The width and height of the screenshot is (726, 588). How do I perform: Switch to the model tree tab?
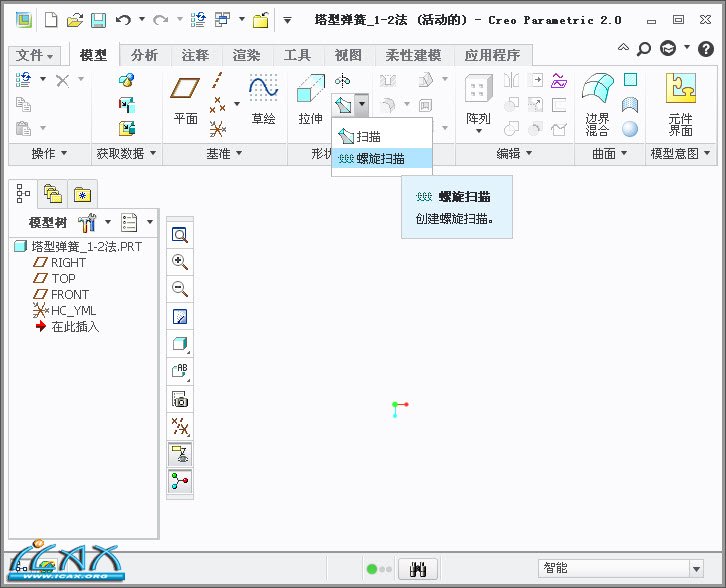pos(23,194)
